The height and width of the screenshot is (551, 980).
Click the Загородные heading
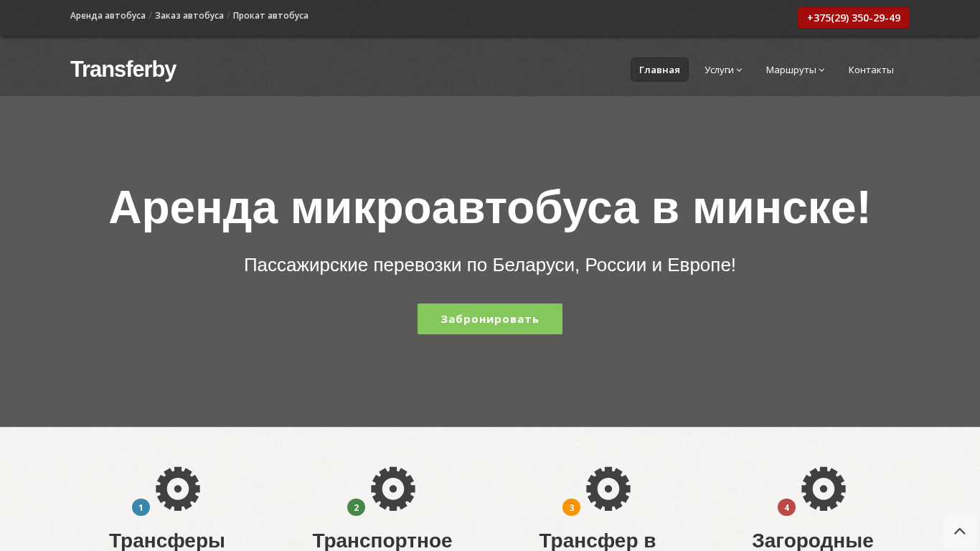click(813, 540)
